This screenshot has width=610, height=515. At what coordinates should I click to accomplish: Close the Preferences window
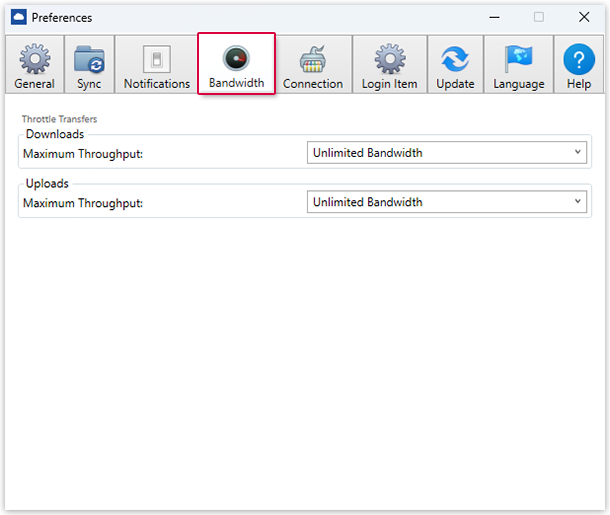(584, 17)
